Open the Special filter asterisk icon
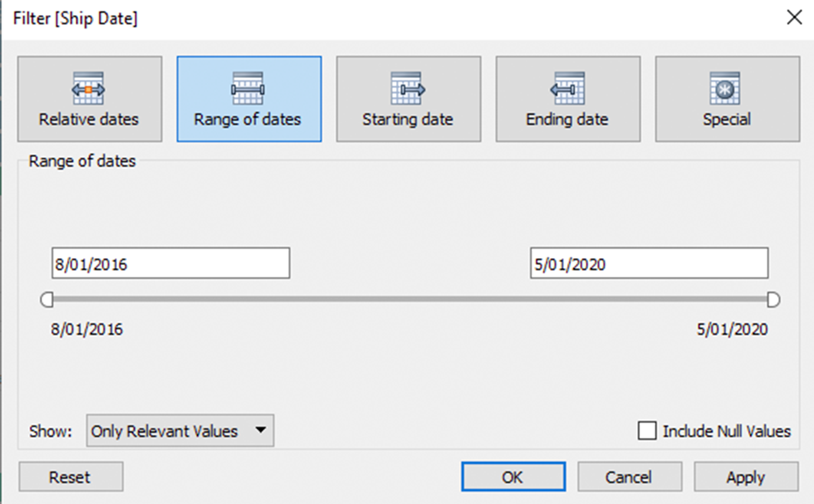814x504 pixels. tap(725, 88)
